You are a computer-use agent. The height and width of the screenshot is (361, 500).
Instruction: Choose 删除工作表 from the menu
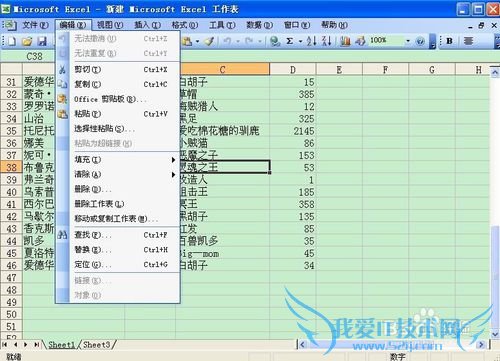(118, 204)
